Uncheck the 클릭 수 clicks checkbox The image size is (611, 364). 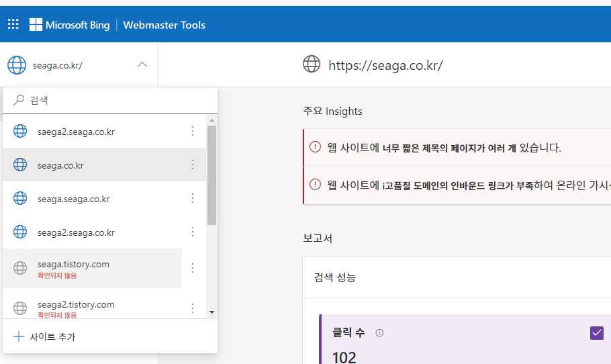click(x=597, y=333)
